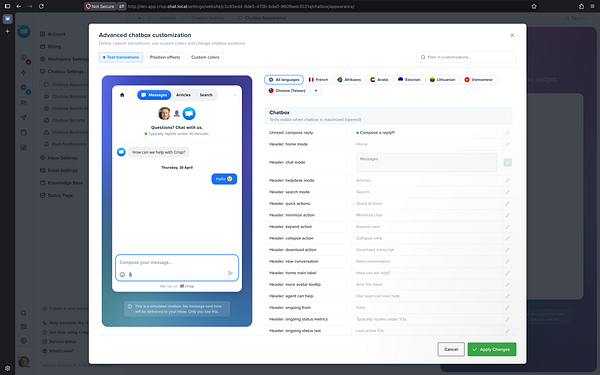Select the Estonian language chip
Viewport: 600px width, 375px height.
(x=409, y=80)
